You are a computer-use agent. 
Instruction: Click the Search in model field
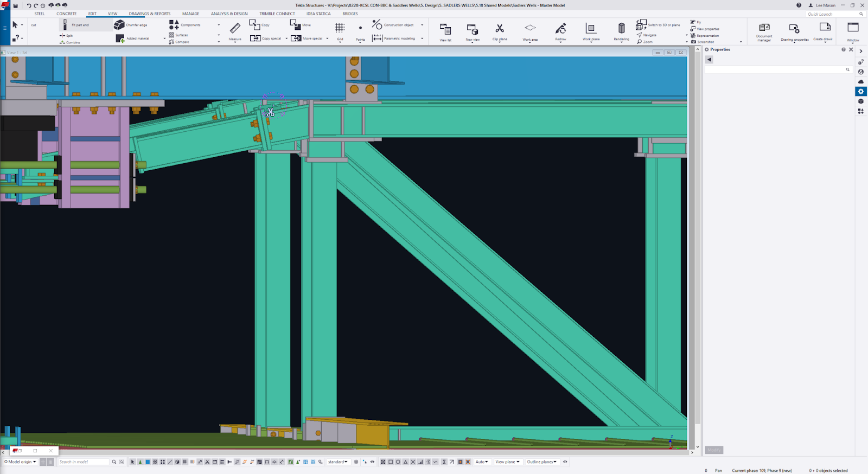pyautogui.click(x=84, y=462)
